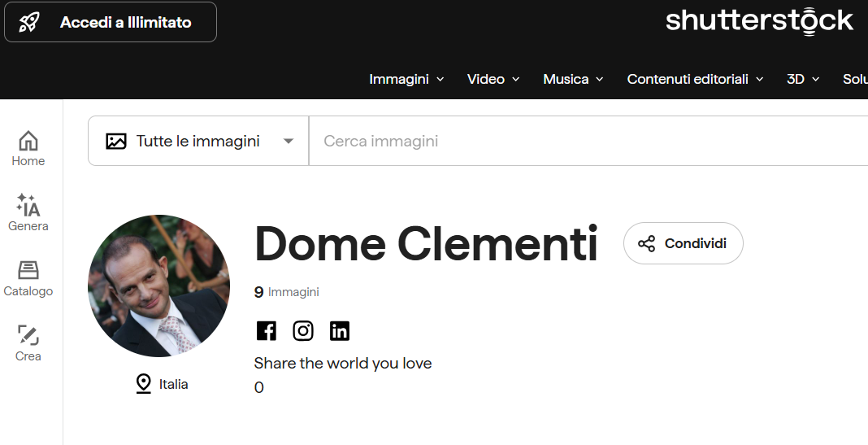Focus the Cerca immagini search field
The height and width of the screenshot is (445, 868).
click(x=588, y=141)
